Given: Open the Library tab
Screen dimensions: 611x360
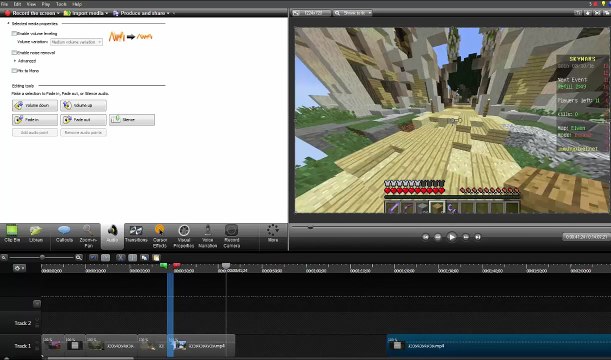Looking at the screenshot, I should pyautogui.click(x=36, y=235).
